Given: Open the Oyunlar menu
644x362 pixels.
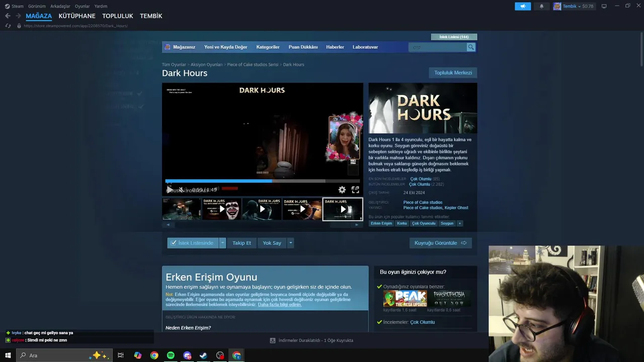Looking at the screenshot, I should 83,6.
